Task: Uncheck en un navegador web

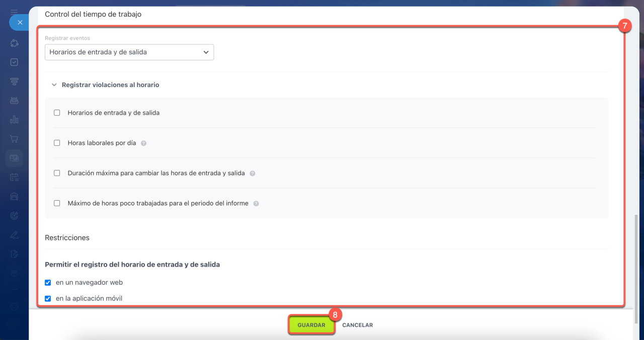Action: 48,283
